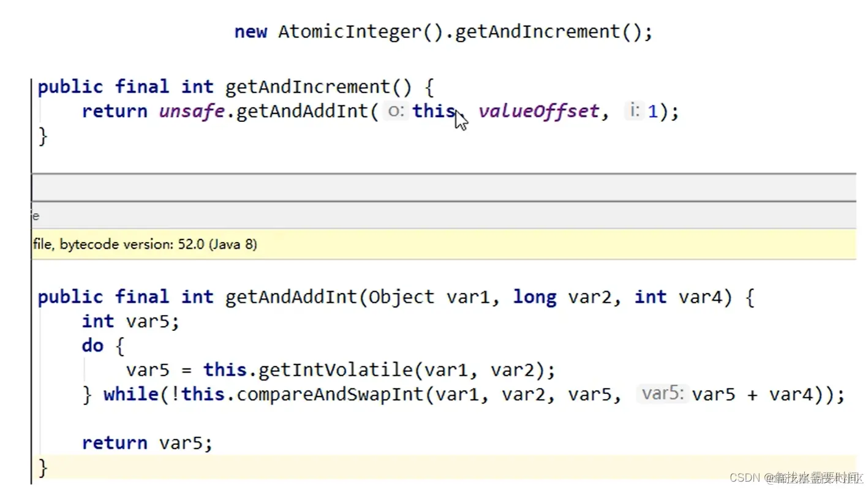Click the 'new AtomicInteger().getAndIncrement();' line

(443, 32)
